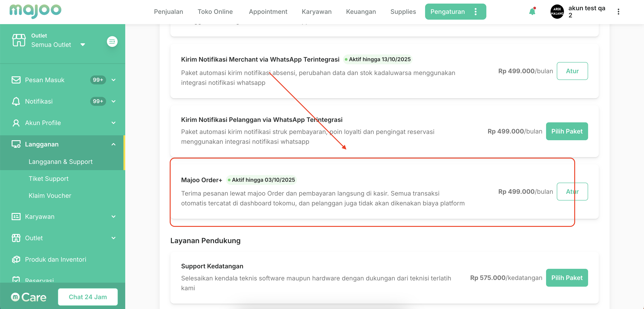Open Langganan & Support submenu
This screenshot has height=309, width=644.
coord(61,162)
